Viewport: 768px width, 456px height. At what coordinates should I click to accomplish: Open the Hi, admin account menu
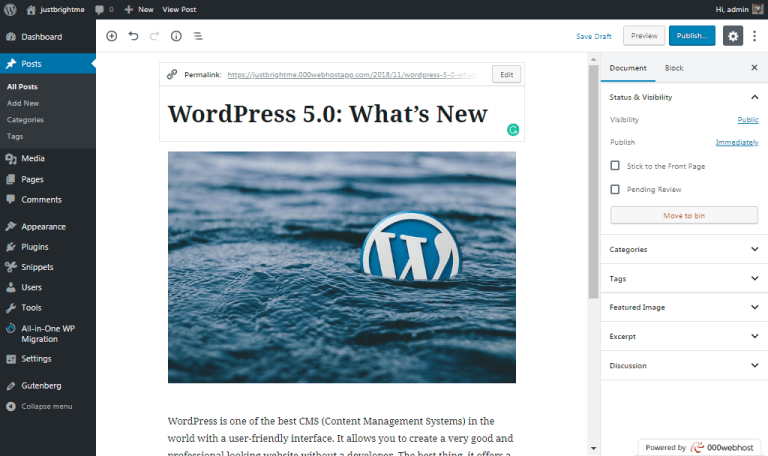739,9
